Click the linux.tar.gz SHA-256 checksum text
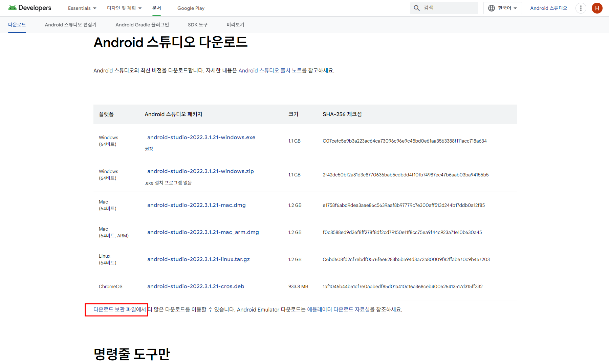 click(406, 259)
